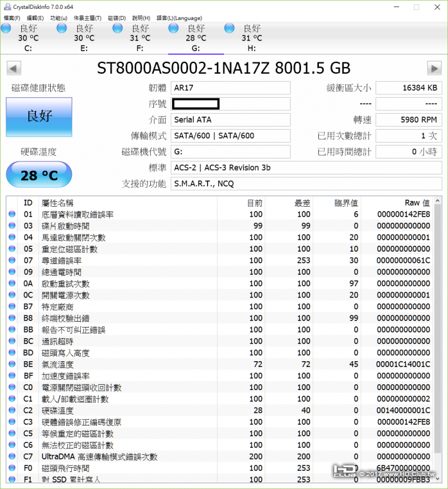Select raw value 00140000001C
Viewport: 448px width, 489px height.
[x=403, y=411]
